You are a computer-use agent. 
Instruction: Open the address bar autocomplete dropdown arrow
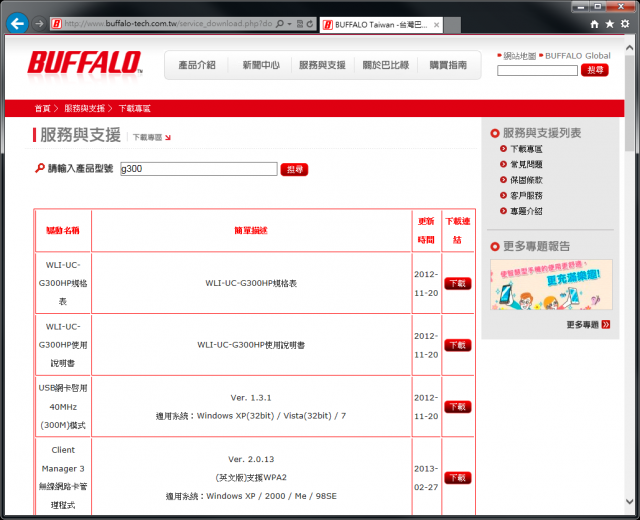(289, 24)
